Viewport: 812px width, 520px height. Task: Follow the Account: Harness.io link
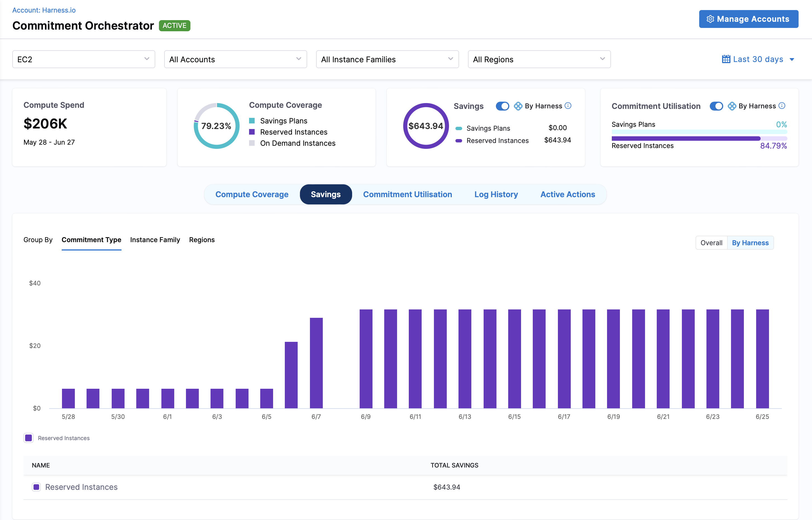44,10
